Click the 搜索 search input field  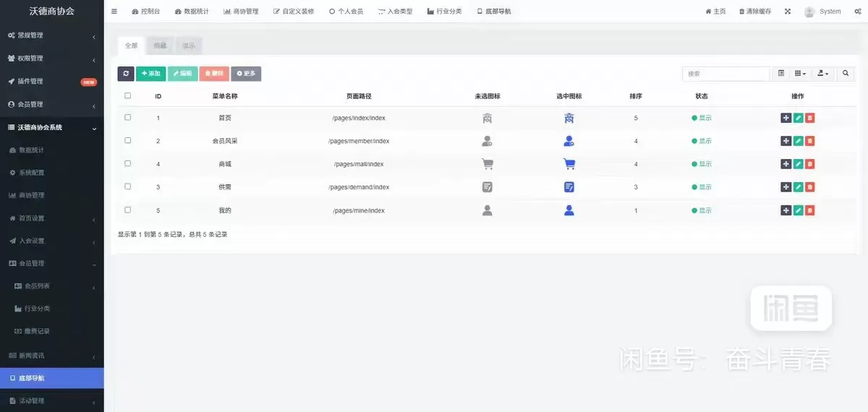pyautogui.click(x=726, y=74)
